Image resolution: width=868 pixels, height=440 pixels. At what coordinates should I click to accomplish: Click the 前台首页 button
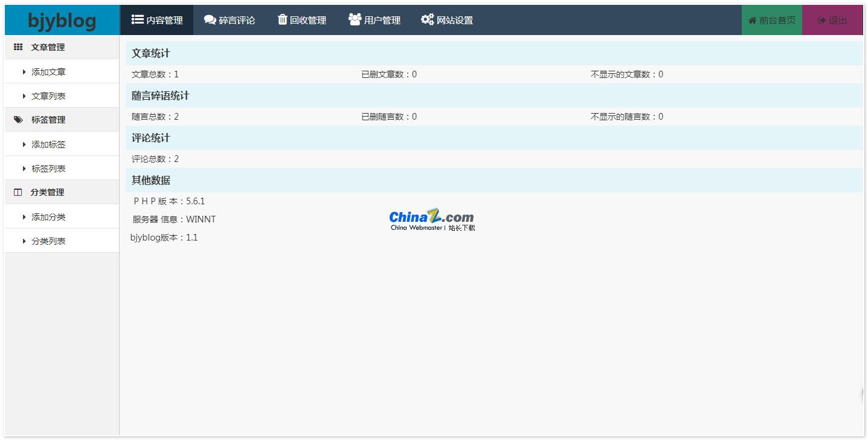pyautogui.click(x=771, y=19)
